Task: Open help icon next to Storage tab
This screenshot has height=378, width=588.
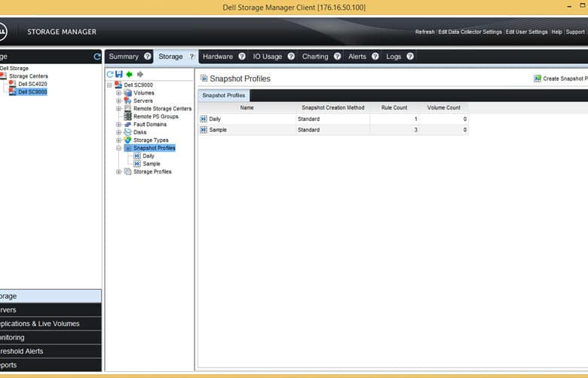Action: click(191, 57)
